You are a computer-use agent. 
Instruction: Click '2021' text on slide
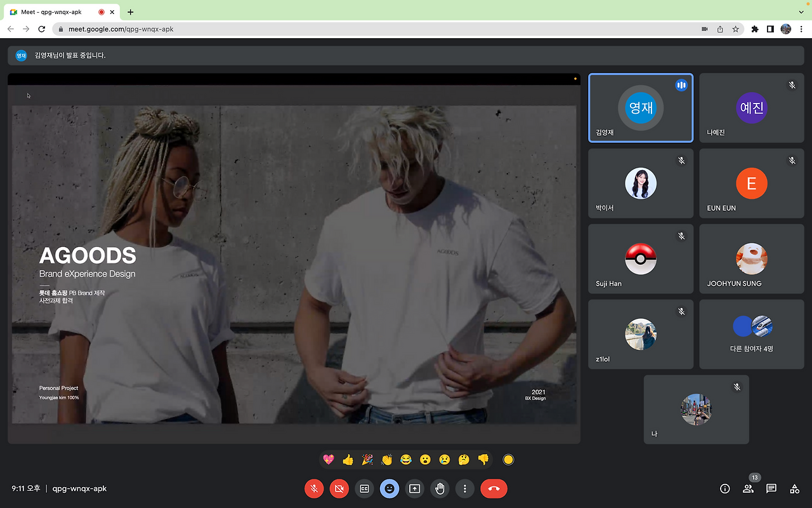pos(539,392)
